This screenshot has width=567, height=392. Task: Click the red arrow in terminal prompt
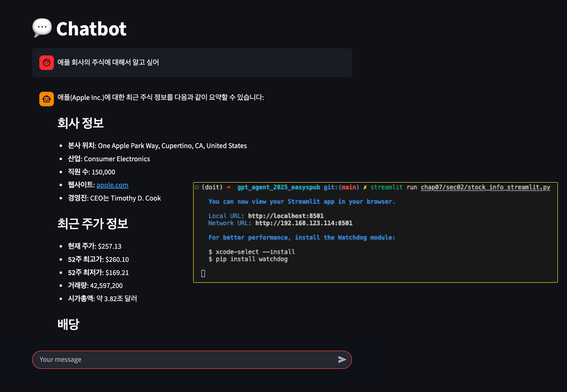[x=228, y=187]
